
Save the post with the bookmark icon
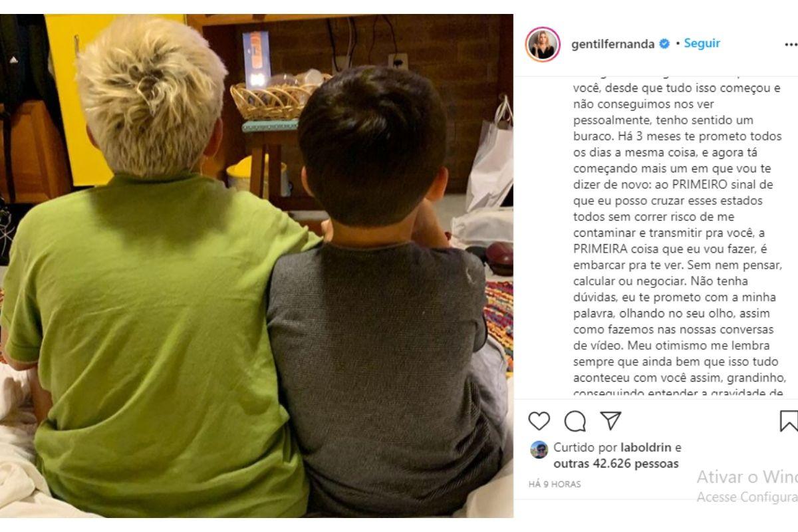[789, 421]
